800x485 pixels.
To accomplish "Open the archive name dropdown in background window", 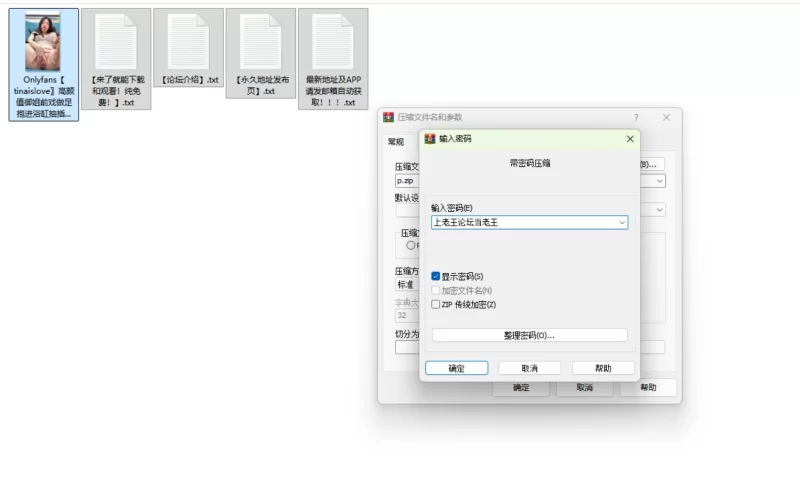I will point(660,181).
